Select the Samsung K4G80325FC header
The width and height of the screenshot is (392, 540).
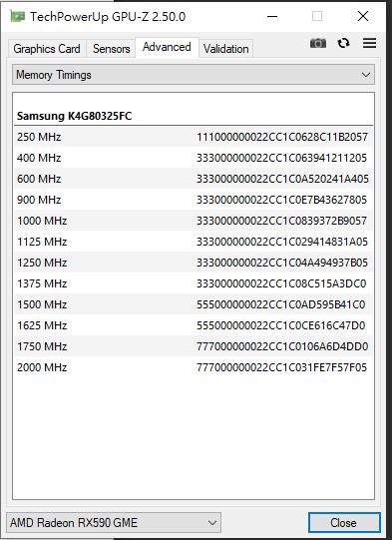(x=75, y=116)
